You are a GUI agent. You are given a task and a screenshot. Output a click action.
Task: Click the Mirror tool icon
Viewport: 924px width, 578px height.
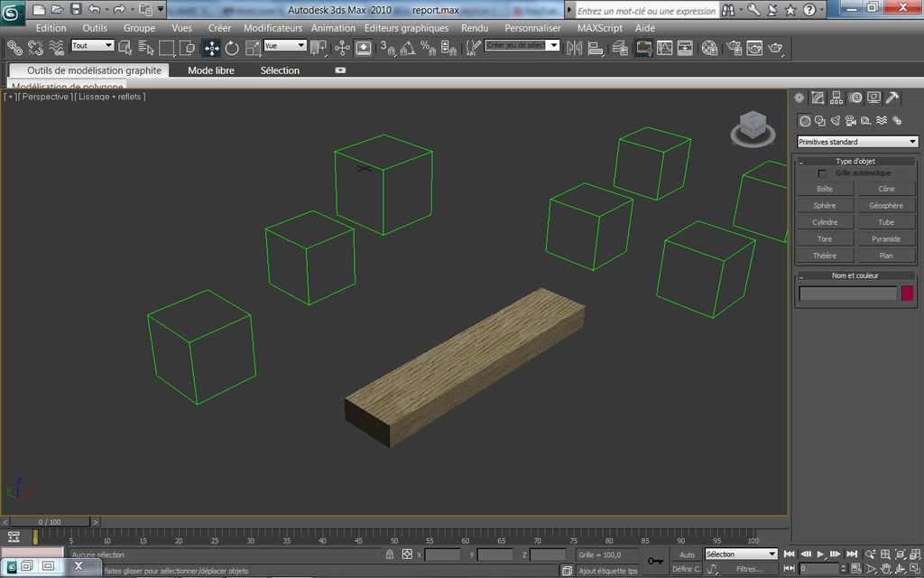tap(574, 48)
